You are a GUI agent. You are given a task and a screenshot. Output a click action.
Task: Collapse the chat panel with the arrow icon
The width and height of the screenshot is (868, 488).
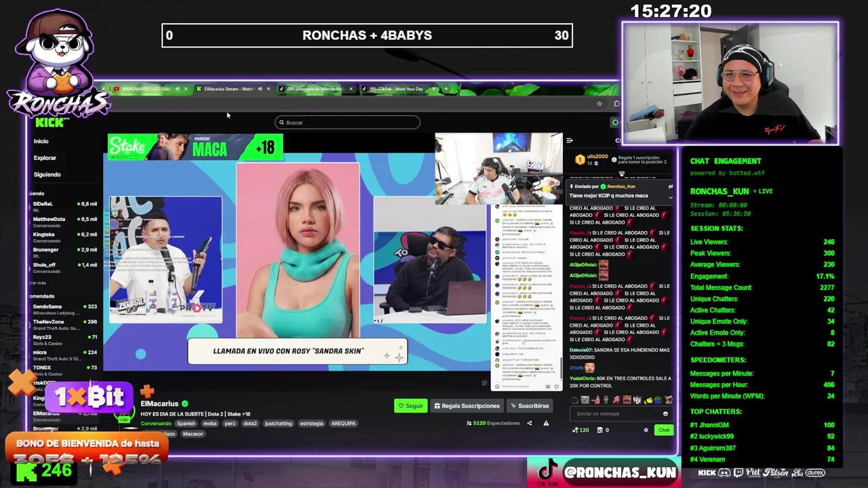[569, 141]
